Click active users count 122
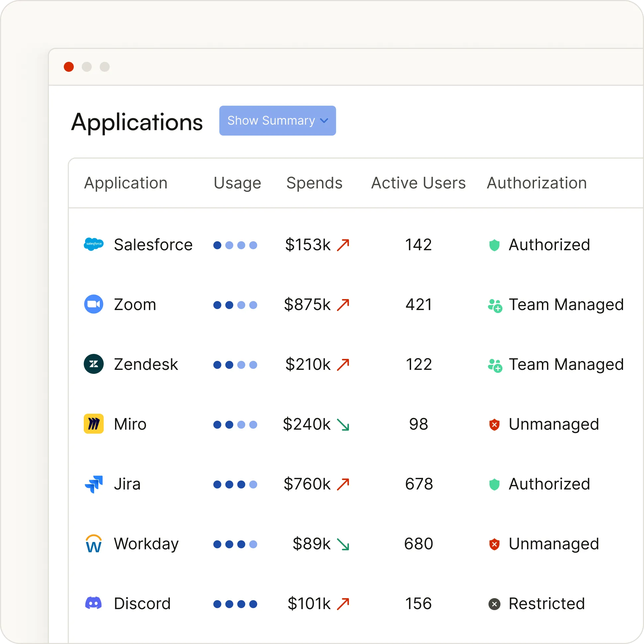The width and height of the screenshot is (644, 644). (x=419, y=364)
